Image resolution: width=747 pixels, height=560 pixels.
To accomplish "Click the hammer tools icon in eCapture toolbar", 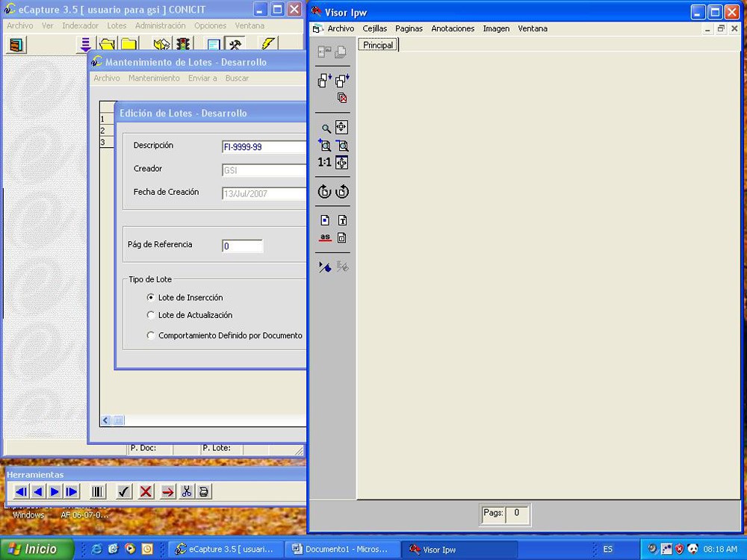I will pyautogui.click(x=235, y=45).
